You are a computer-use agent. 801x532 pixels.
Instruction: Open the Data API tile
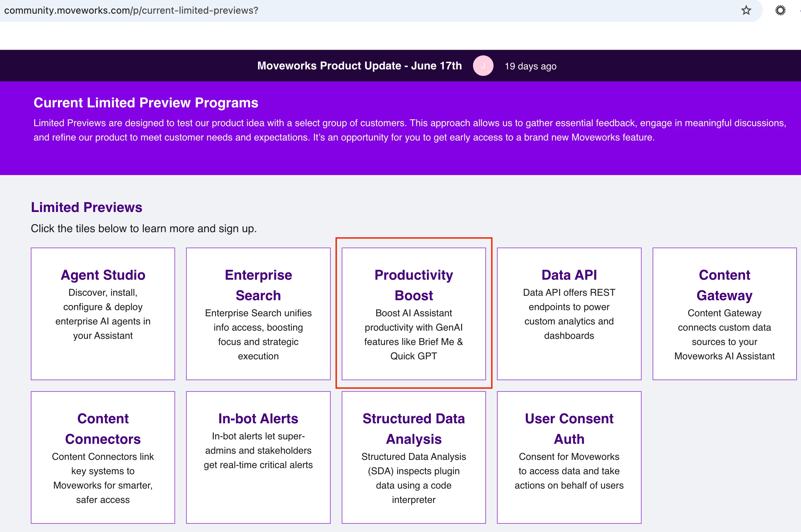pyautogui.click(x=569, y=314)
